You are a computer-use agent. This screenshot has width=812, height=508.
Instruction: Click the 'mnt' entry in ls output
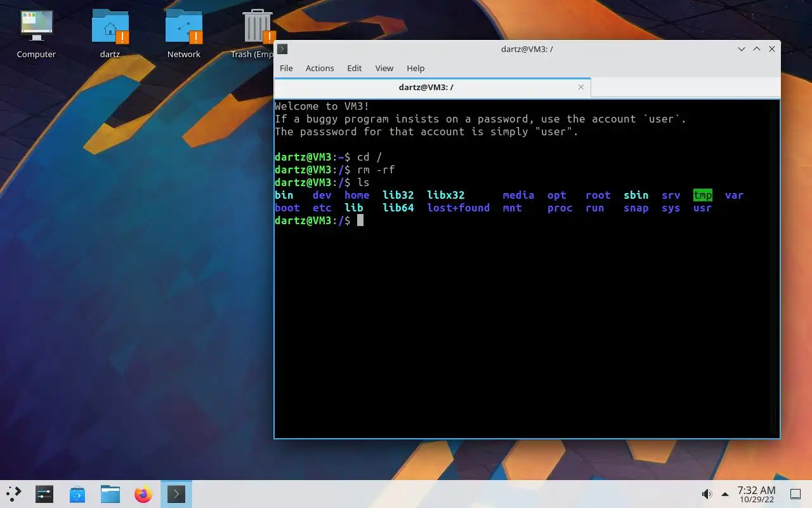pyautogui.click(x=513, y=208)
